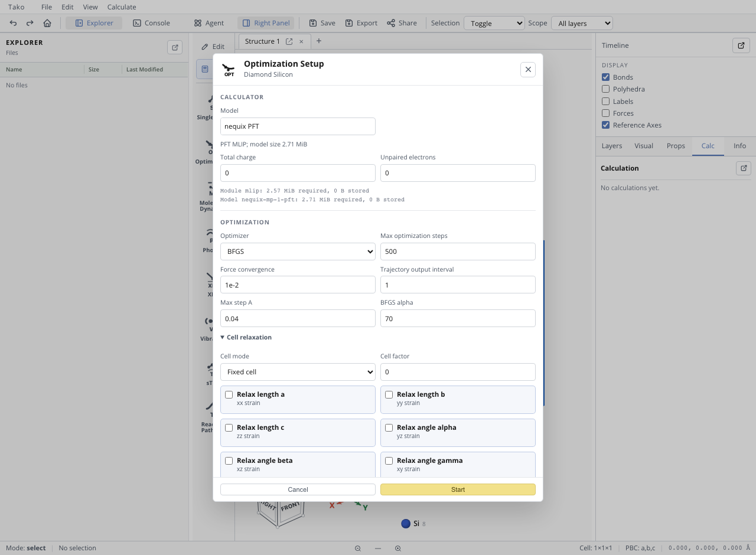The image size is (756, 555).
Task: Add a new structure tab
Action: pos(319,41)
